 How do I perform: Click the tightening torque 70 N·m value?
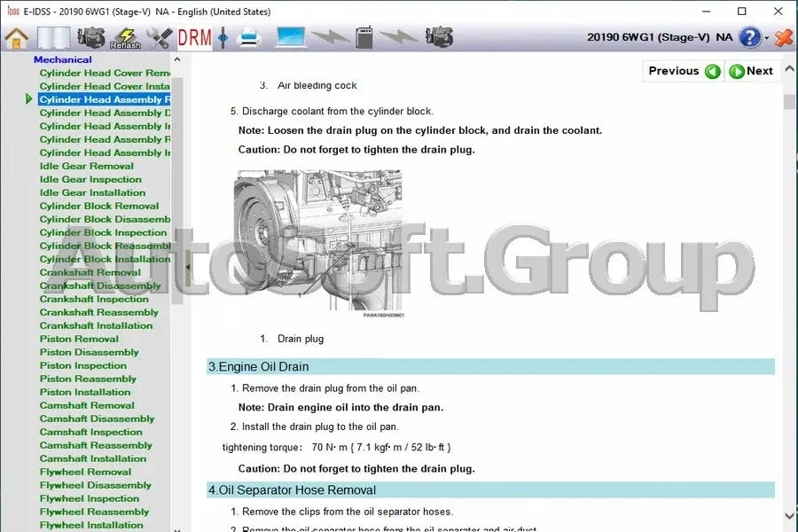click(381, 447)
